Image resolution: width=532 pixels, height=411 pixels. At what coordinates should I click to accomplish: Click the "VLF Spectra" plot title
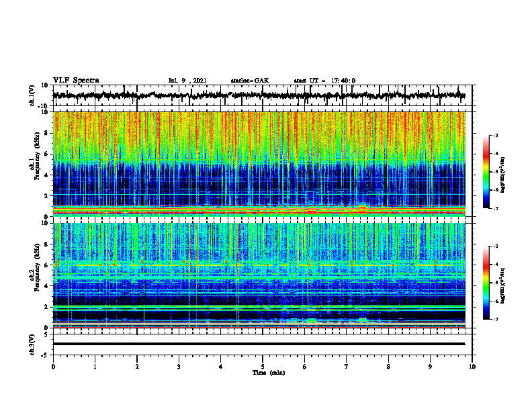pyautogui.click(x=76, y=81)
